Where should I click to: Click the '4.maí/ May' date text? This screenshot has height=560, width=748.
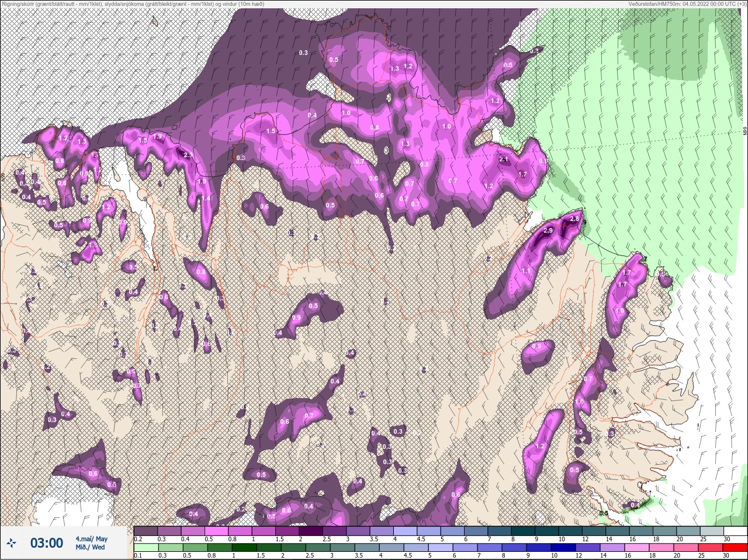coord(91,538)
